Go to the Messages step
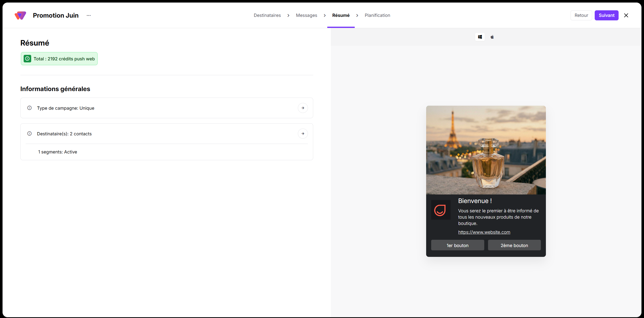This screenshot has height=318, width=644. 306,15
